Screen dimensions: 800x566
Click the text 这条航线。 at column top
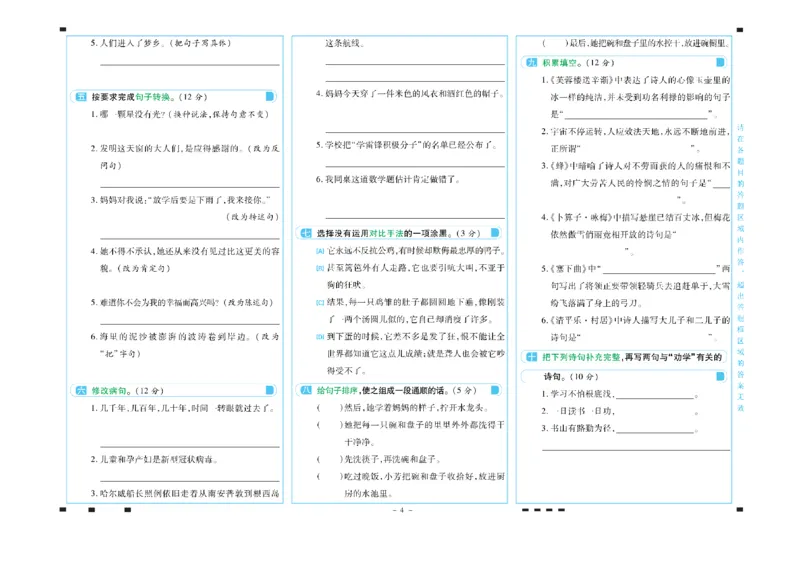pos(345,43)
